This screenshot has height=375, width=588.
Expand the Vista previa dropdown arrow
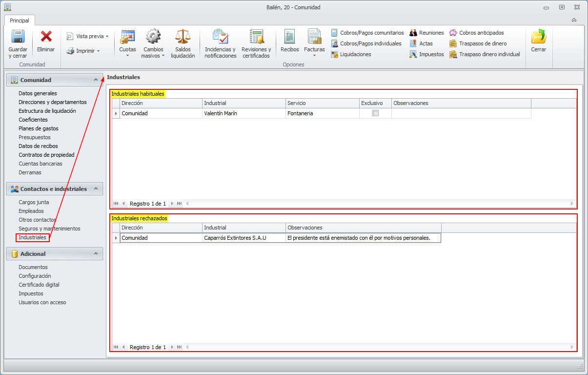107,37
